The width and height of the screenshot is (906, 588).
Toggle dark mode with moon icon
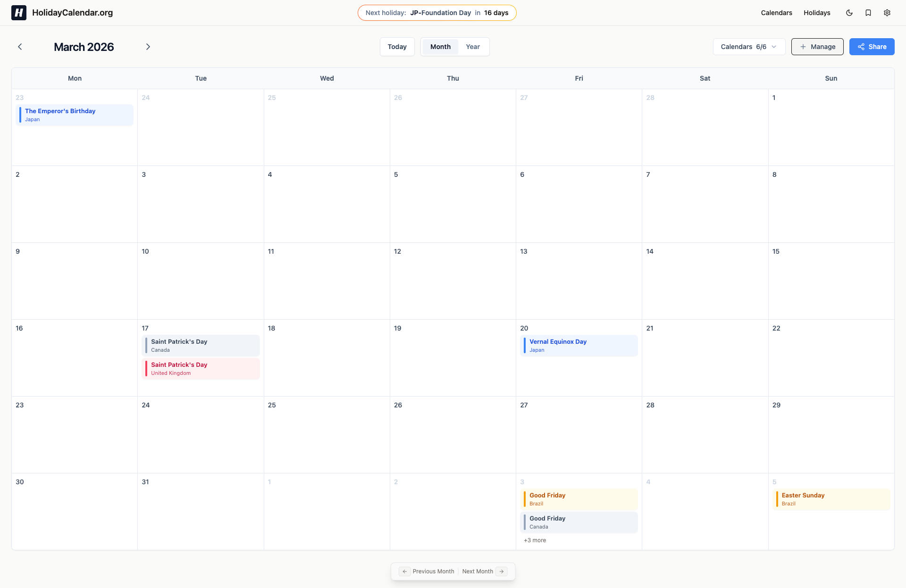849,13
